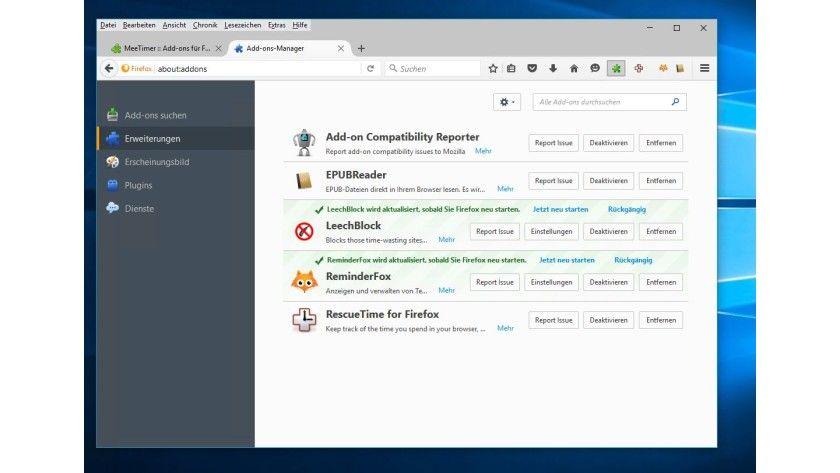Open the Firefox hamburger menu
The image size is (840, 473).
pyautogui.click(x=704, y=69)
